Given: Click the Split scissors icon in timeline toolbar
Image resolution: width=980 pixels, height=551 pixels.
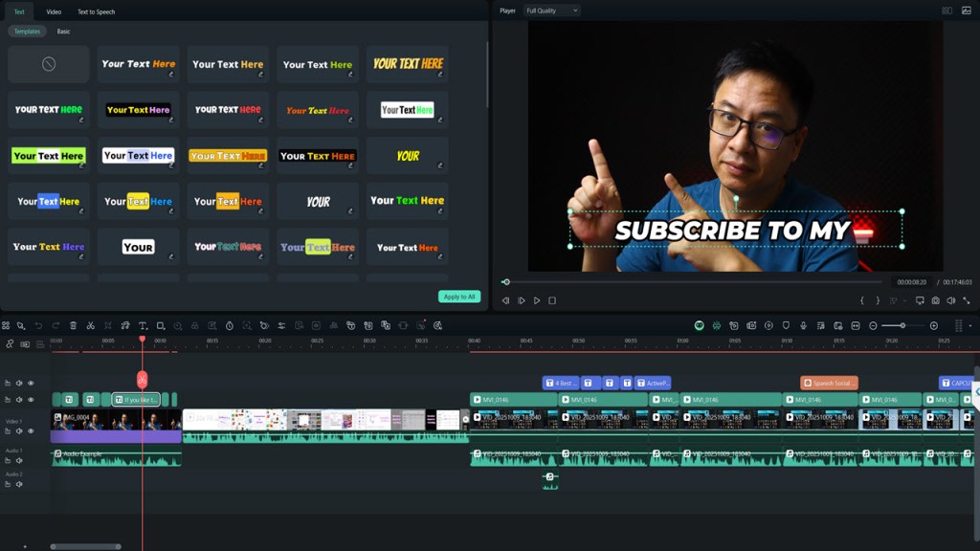Looking at the screenshot, I should point(90,326).
